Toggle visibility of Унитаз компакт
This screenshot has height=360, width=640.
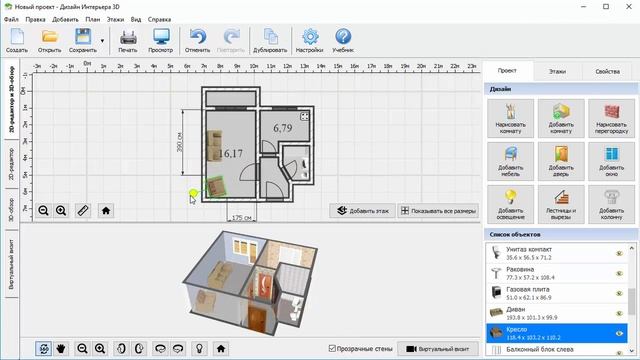point(619,253)
